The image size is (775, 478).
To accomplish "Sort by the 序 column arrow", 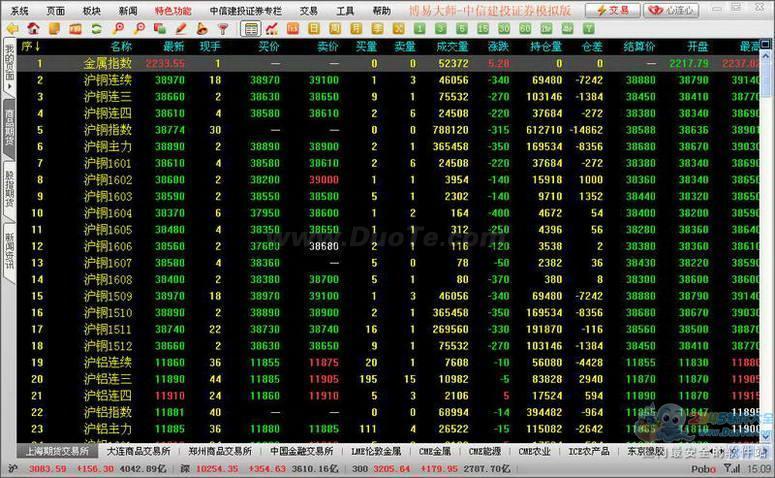I will tap(37, 46).
